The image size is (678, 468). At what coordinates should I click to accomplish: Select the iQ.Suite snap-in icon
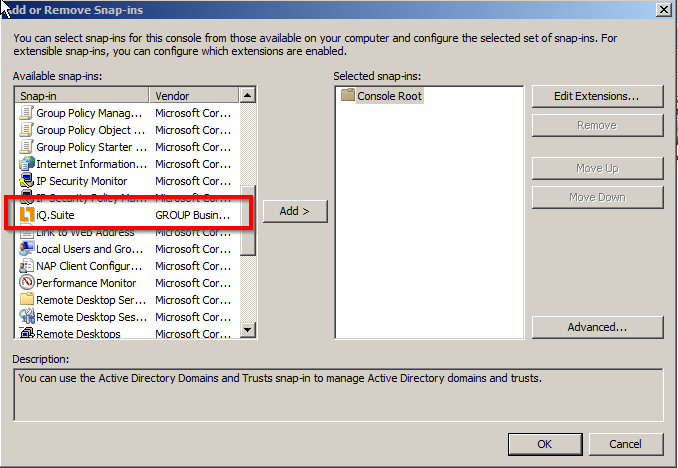[27, 215]
